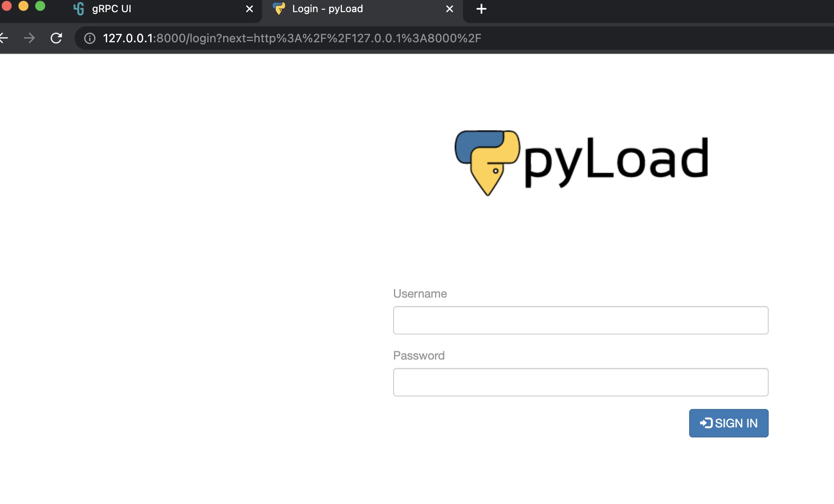The image size is (834, 504).
Task: Click the gRPC UI tab favicon
Action: [x=79, y=9]
